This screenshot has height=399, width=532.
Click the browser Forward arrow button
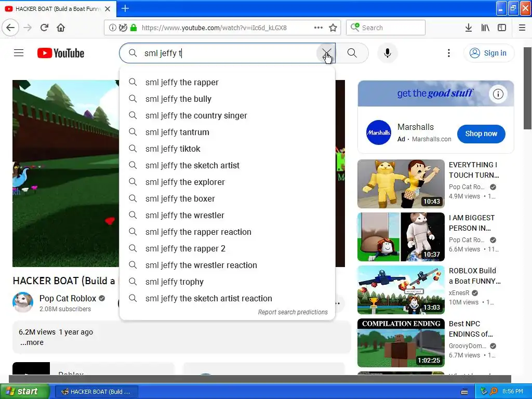28,28
